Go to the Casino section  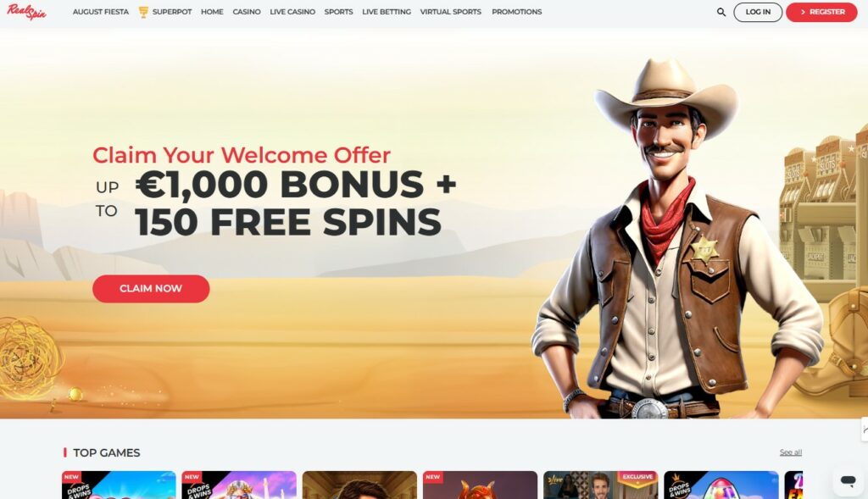pos(247,12)
